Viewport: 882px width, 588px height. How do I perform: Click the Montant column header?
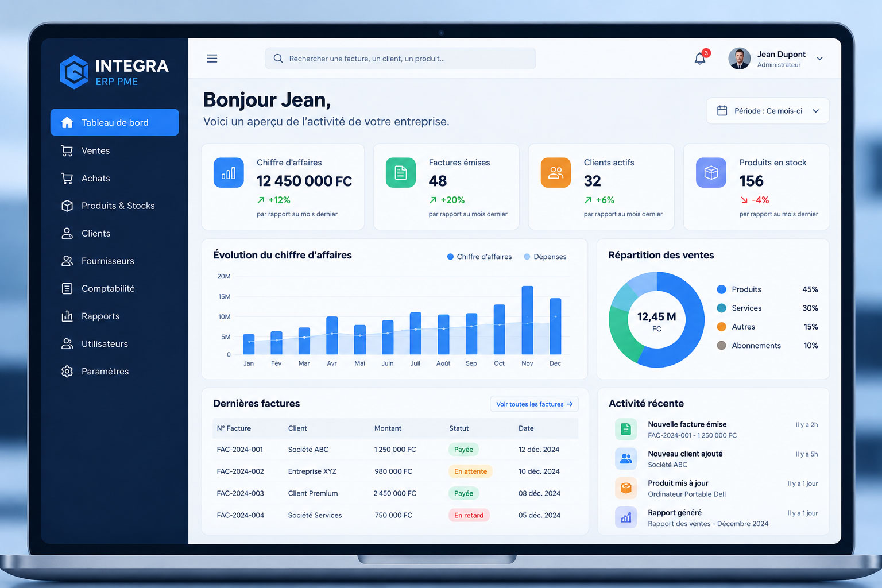pos(388,428)
